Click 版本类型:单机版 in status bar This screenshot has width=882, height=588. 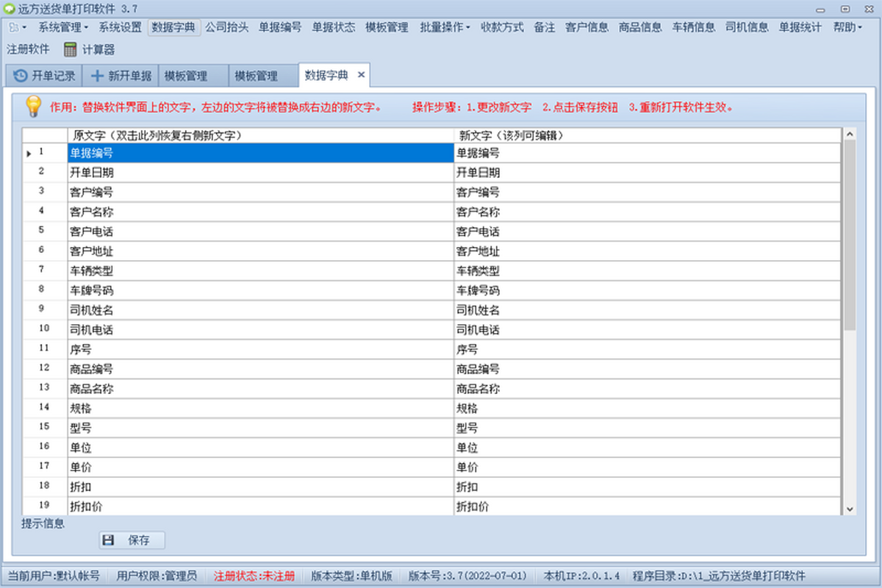pyautogui.click(x=352, y=576)
